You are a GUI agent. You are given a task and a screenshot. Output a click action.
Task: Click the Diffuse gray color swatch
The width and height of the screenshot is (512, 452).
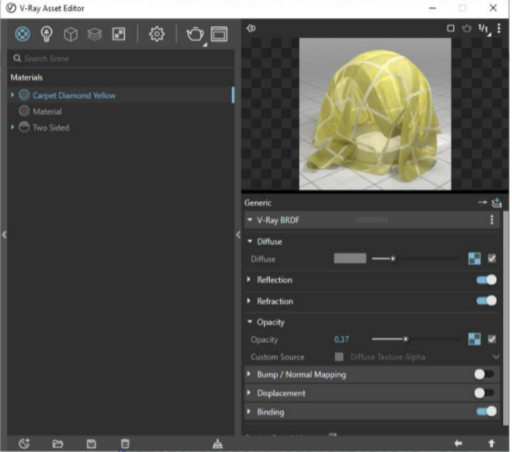click(x=350, y=258)
